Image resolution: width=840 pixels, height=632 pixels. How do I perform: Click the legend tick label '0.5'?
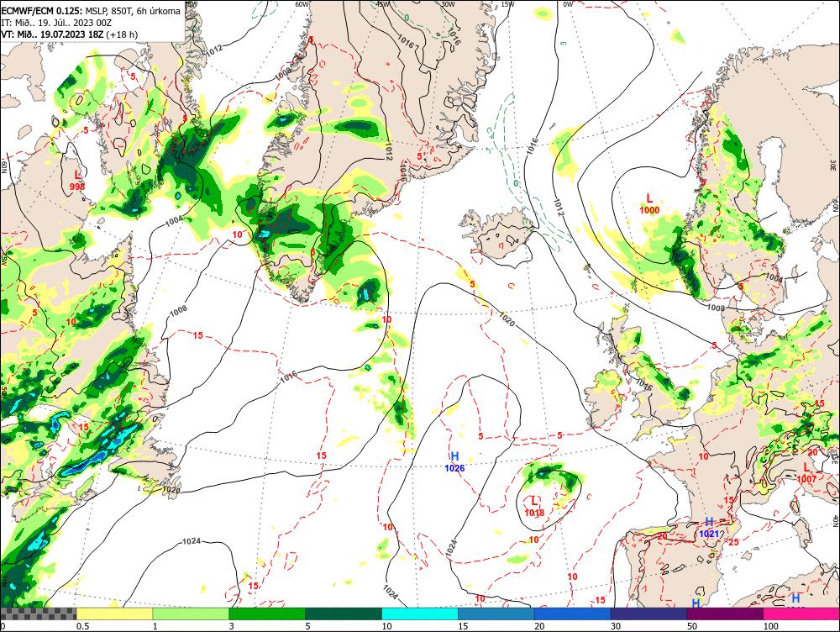click(x=82, y=626)
